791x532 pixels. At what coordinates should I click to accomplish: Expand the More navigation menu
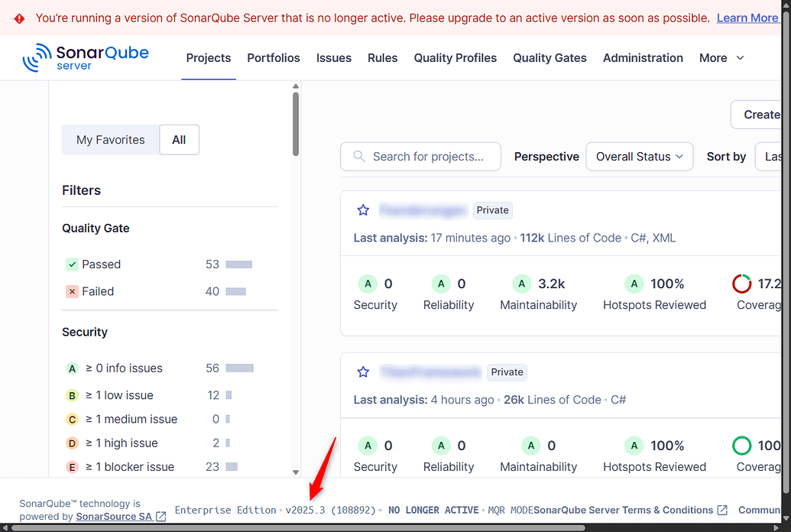721,57
